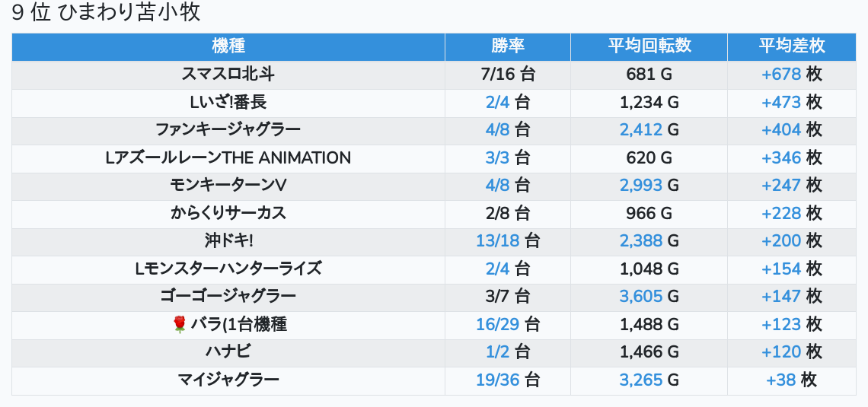Click the 勝率 column header

pos(508,46)
